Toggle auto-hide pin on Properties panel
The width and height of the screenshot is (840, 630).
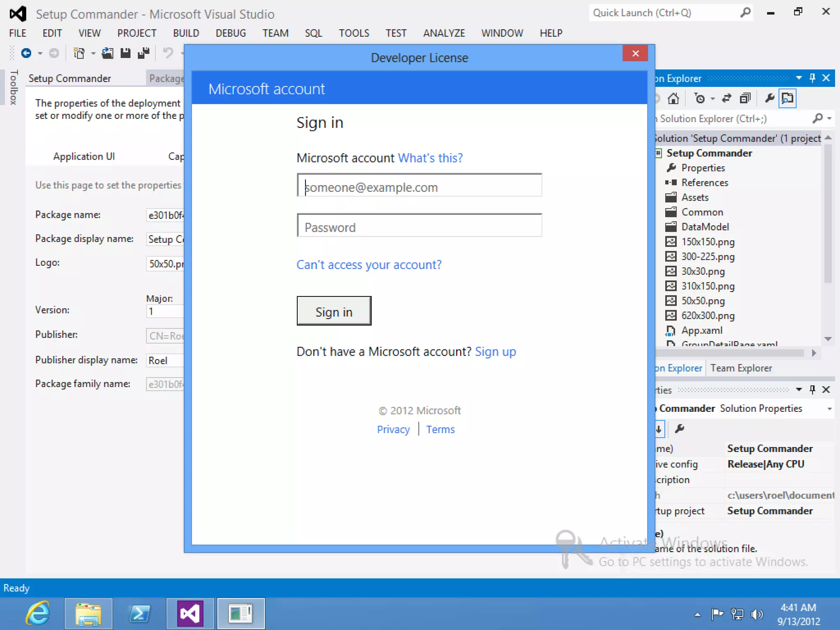[812, 389]
